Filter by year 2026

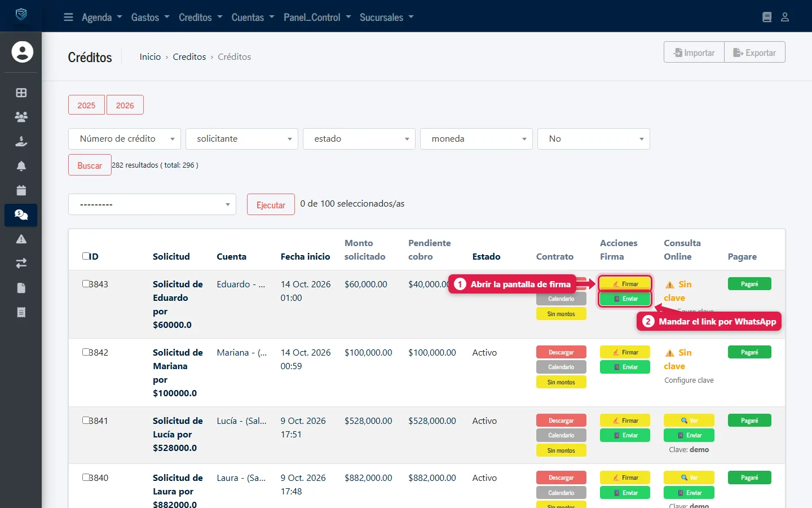125,105
